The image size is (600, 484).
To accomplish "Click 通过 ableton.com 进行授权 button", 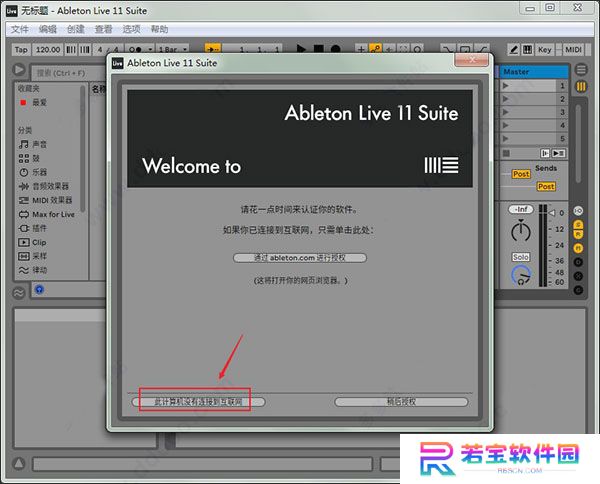I will [x=300, y=258].
